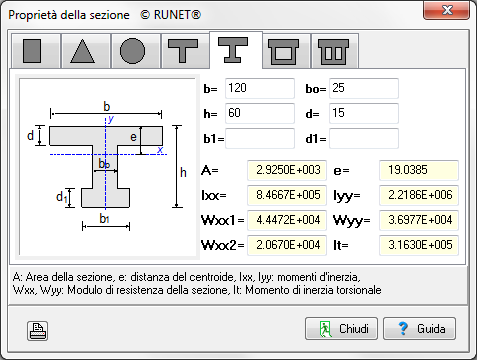
Task: Click the empty b1= input field
Action: (x=260, y=138)
